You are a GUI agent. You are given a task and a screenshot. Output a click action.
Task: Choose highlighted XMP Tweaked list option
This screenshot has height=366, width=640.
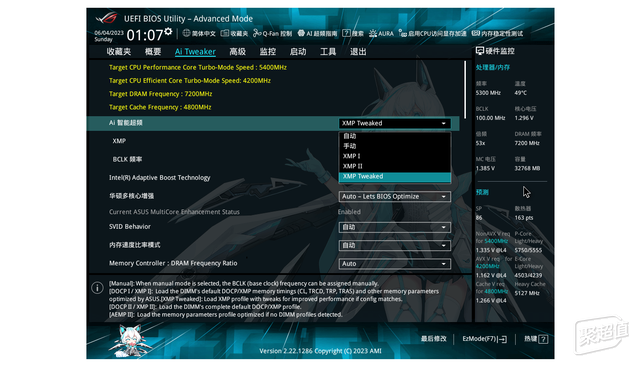click(395, 177)
